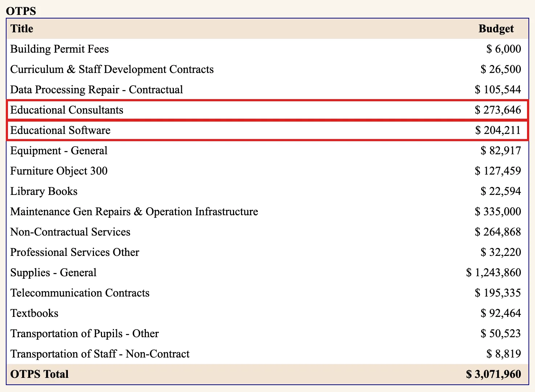Select the "Library Books" row title
This screenshot has width=535, height=392.
[x=44, y=191]
